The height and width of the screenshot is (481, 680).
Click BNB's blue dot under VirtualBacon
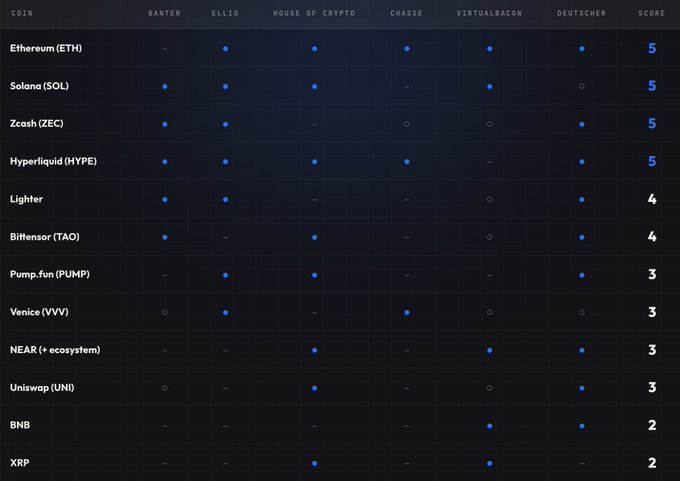point(490,426)
